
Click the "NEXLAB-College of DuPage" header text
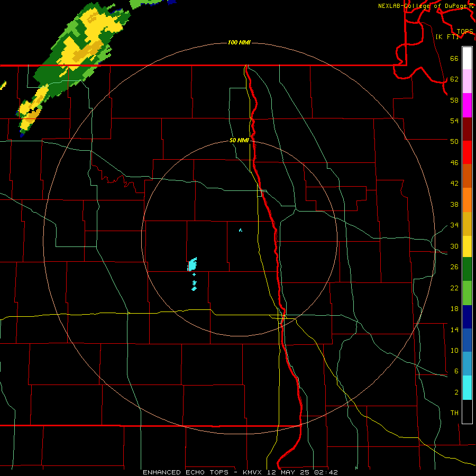pos(422,6)
